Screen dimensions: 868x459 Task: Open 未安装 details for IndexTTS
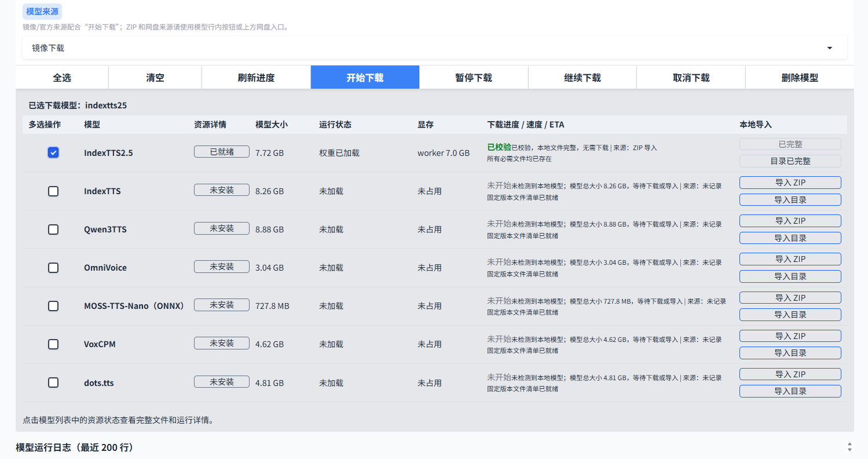point(222,190)
